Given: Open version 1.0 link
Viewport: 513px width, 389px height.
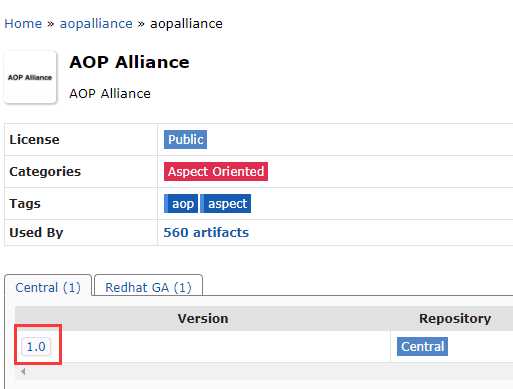Looking at the screenshot, I should [x=36, y=346].
